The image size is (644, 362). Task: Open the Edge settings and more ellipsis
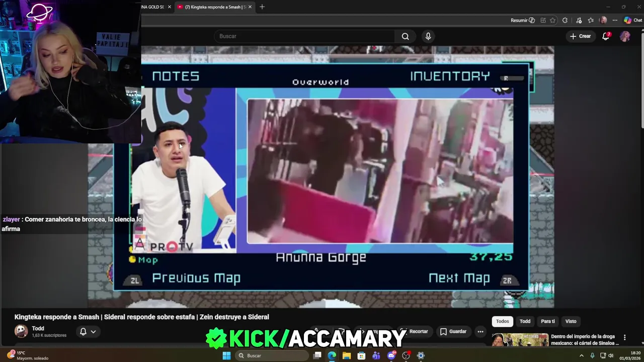615,20
